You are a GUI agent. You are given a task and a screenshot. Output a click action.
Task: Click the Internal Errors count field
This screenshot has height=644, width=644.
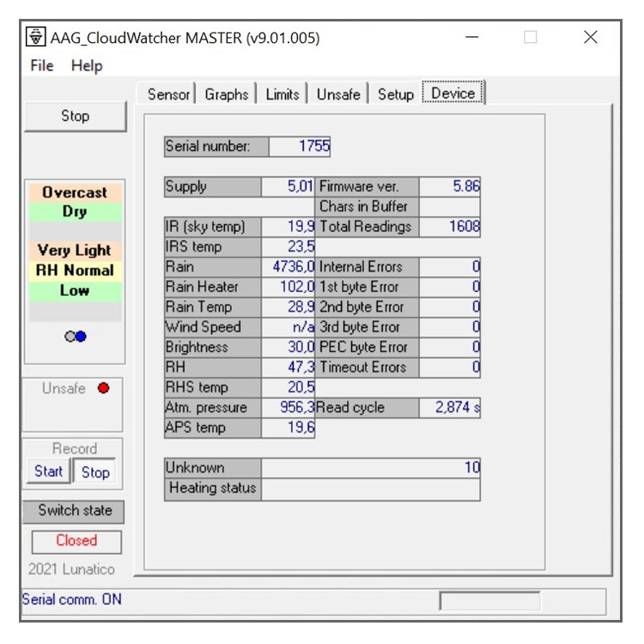tap(449, 267)
